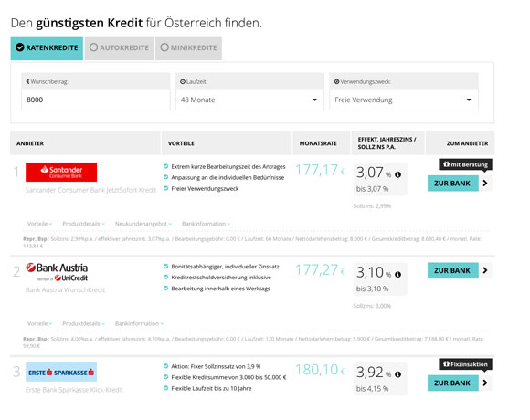This screenshot has height=420, width=530.
Task: Click text 'Bonitätsabhängiger, individueller Zinssatz'
Action: pyautogui.click(x=225, y=267)
